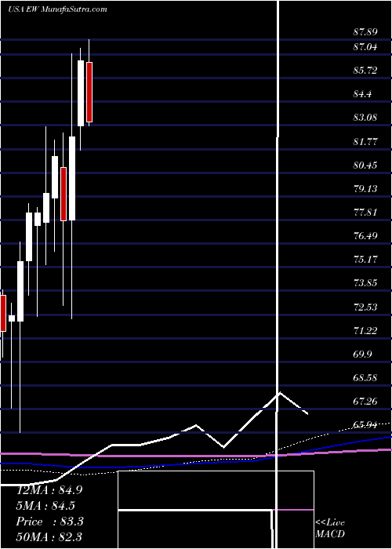Click the 75.17 price axis label

pyautogui.click(x=365, y=260)
